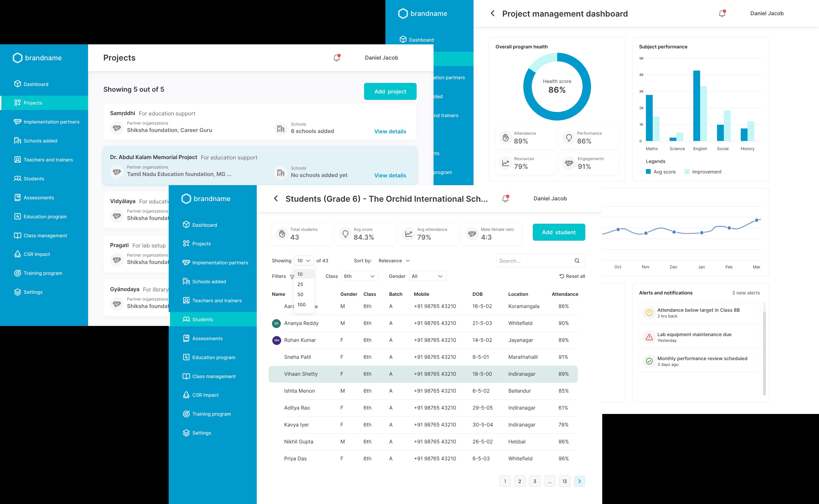819x504 pixels.
Task: Click the notification bell in Projects header
Action: coord(337,58)
